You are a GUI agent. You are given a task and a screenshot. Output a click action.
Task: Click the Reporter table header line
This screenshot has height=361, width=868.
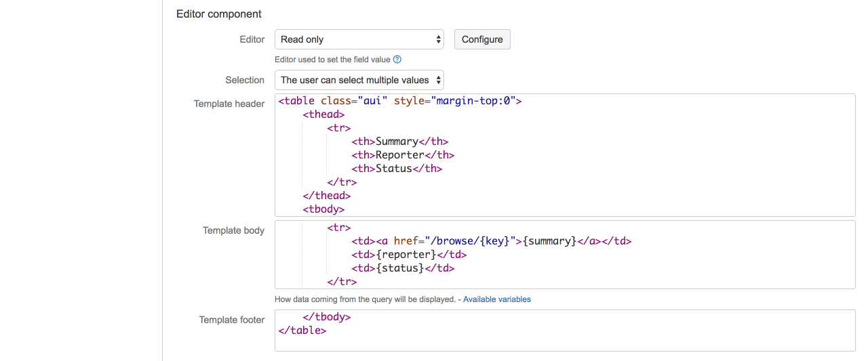(x=403, y=155)
